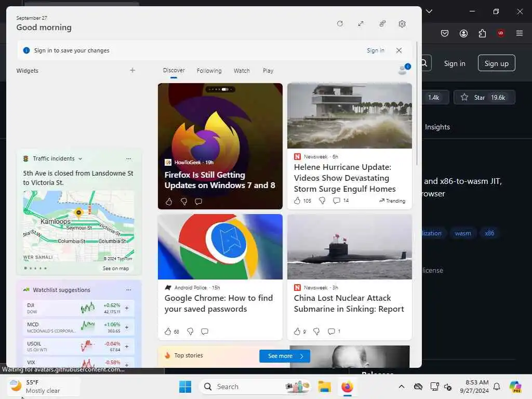Open Firefox extensions puzzle icon
The image size is (532, 399).
(x=482, y=33)
